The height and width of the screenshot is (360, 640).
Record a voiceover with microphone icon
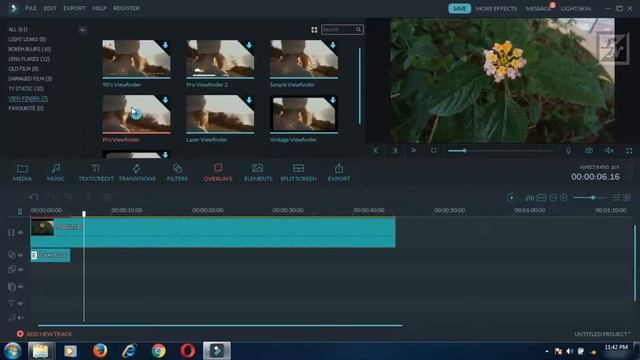pyautogui.click(x=568, y=151)
